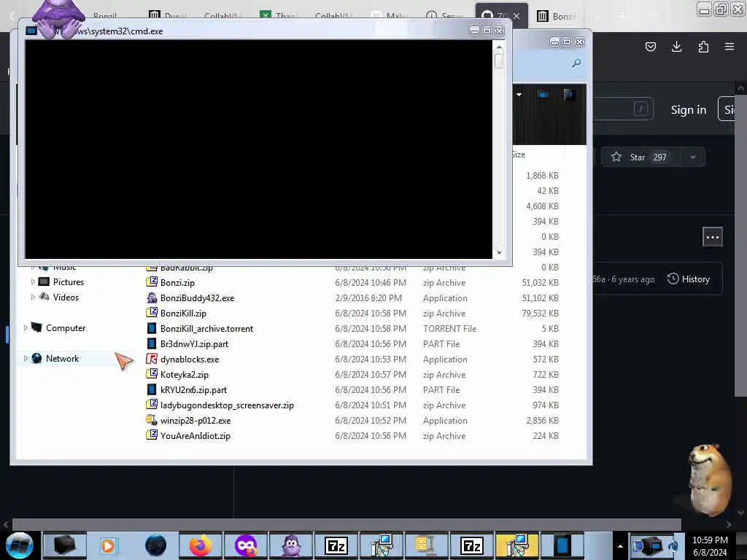Open the WinZip taskbar icon
The image size is (747, 560).
[x=425, y=545]
